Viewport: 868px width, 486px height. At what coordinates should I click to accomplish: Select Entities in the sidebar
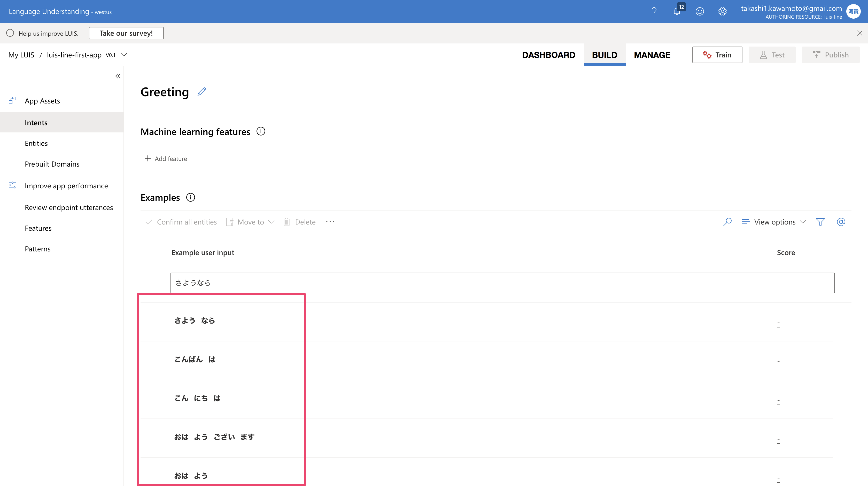[36, 143]
